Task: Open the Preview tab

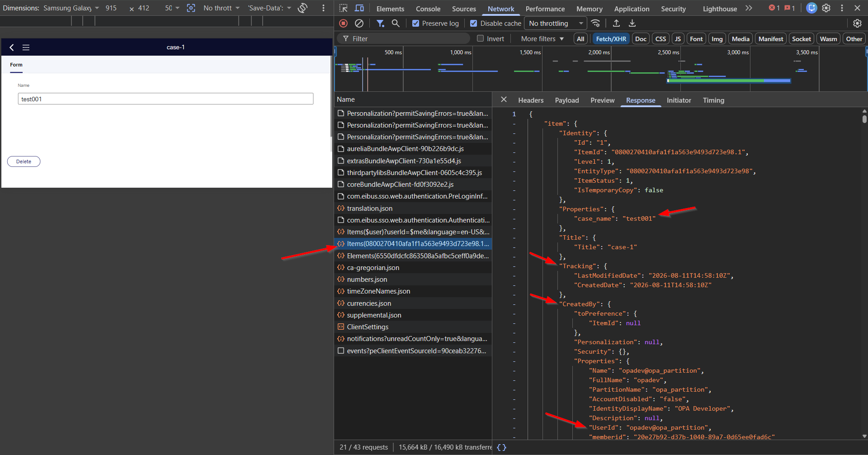Action: pos(602,100)
